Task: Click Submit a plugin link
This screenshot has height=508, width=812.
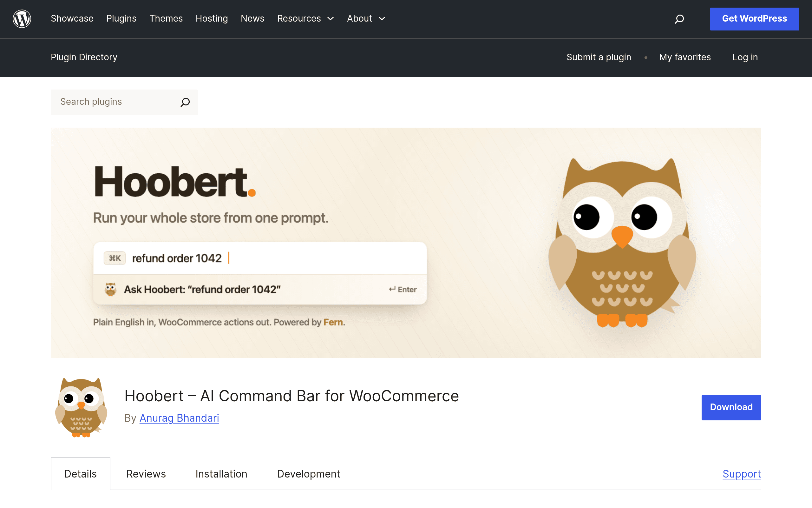Action: [599, 57]
